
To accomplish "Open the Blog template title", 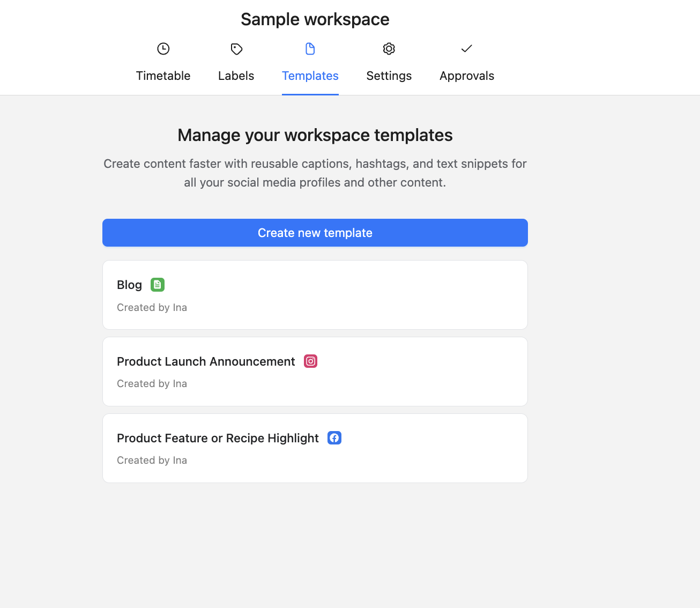I will click(x=130, y=285).
